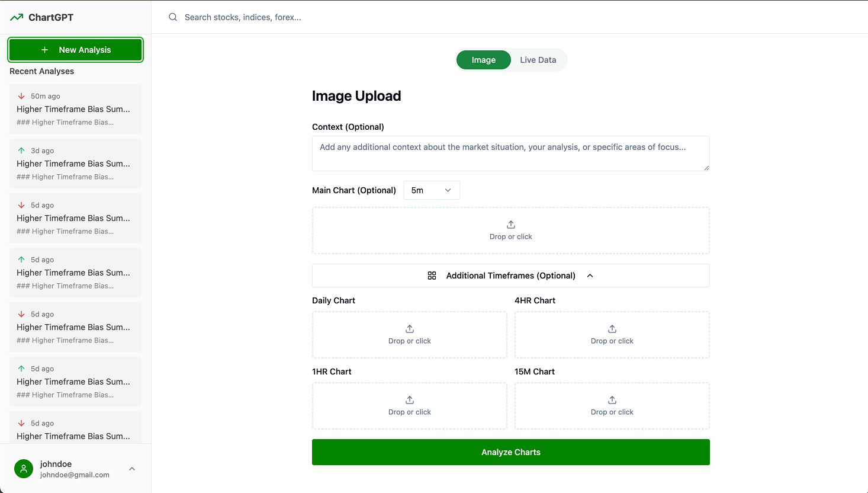Screen dimensions: 868x493
Task: Click the '50m ago' timestamp
Action: click(46, 96)
